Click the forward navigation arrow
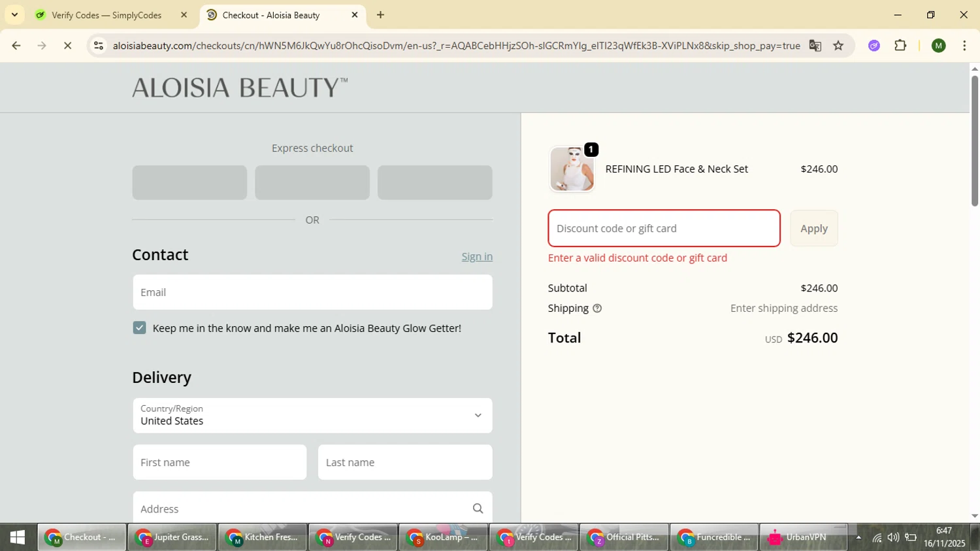This screenshot has height=551, width=980. pos(42,46)
